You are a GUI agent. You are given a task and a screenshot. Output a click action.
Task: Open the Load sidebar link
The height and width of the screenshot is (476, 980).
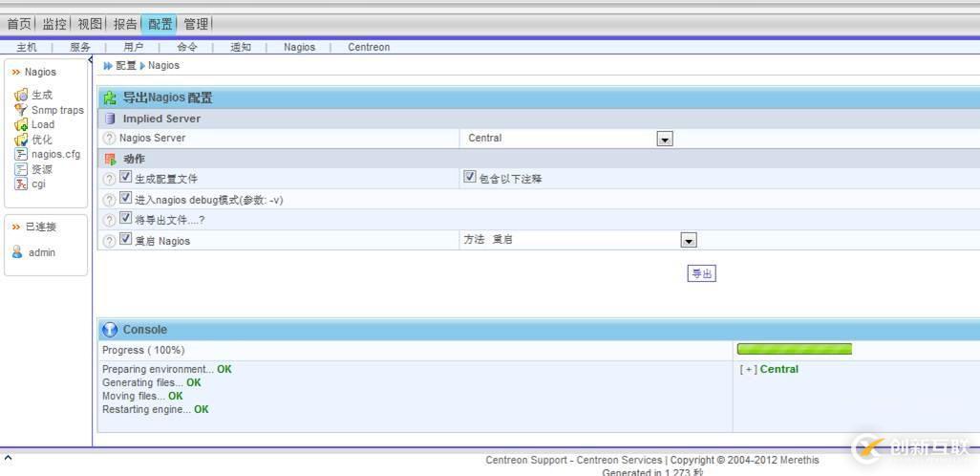pos(43,124)
